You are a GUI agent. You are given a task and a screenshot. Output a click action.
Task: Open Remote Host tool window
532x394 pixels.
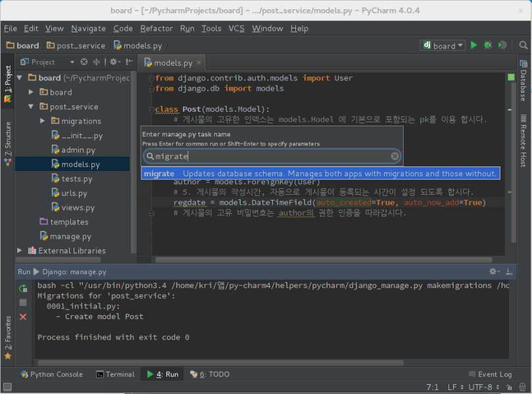(x=523, y=141)
